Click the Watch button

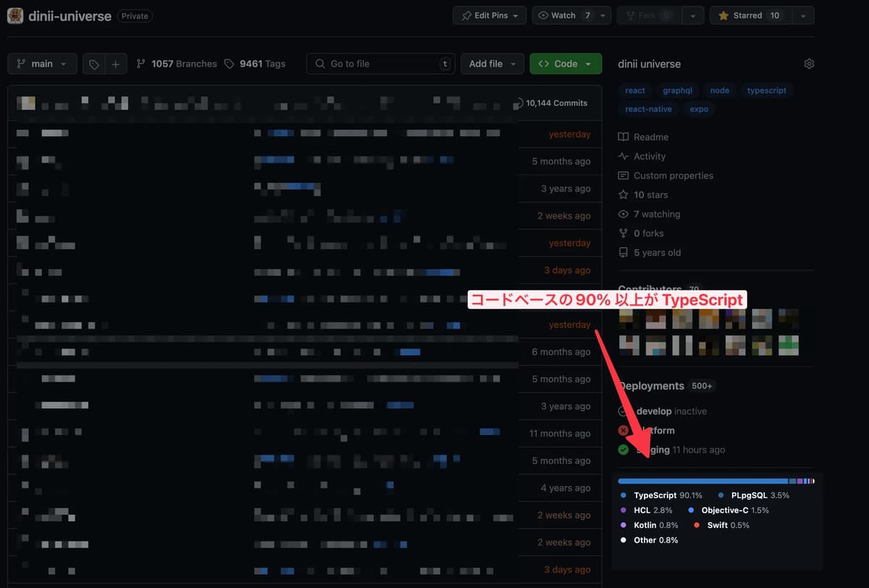(x=563, y=15)
